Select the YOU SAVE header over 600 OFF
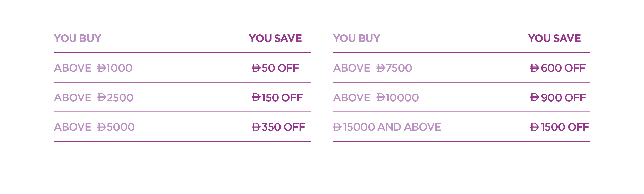Screen dimensions: 644x194 pyautogui.click(x=554, y=38)
